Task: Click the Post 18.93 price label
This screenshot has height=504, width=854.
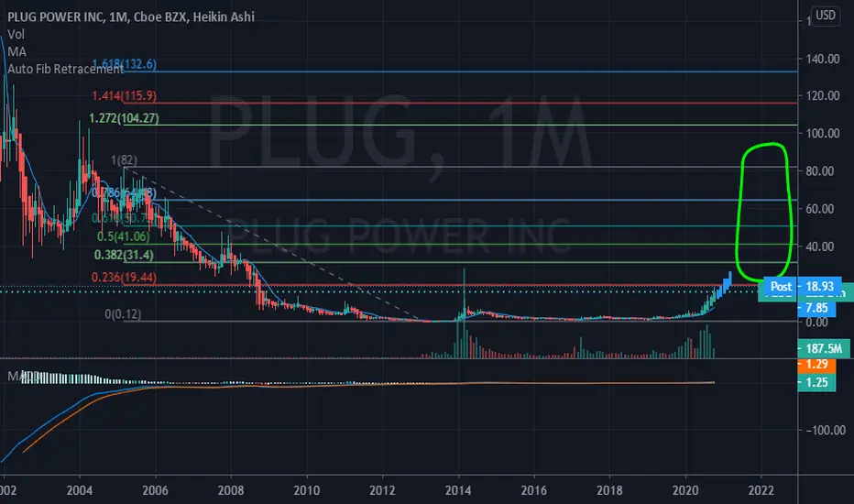Action: [803, 287]
